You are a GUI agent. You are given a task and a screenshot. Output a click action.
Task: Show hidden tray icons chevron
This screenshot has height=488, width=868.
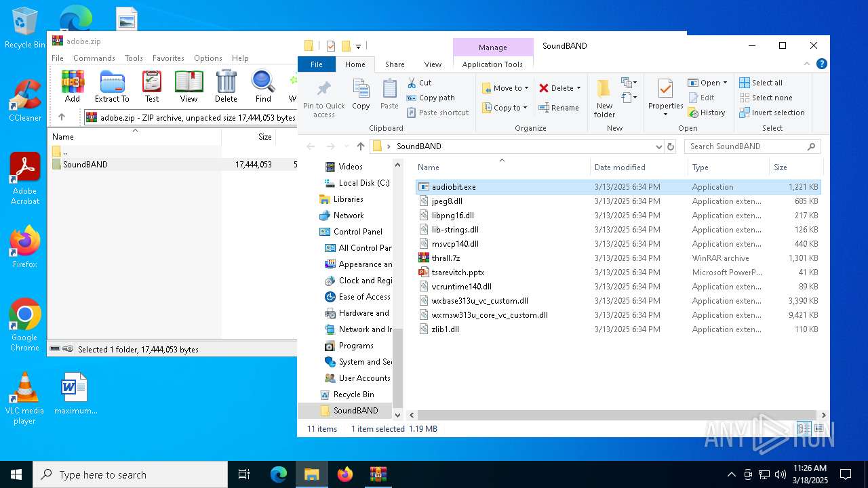pos(731,474)
